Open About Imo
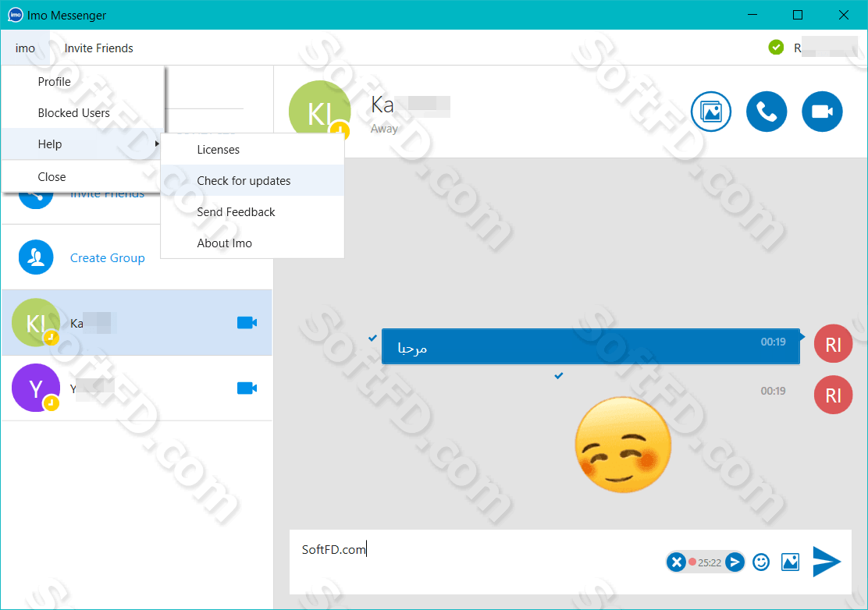868x610 pixels. [252, 243]
